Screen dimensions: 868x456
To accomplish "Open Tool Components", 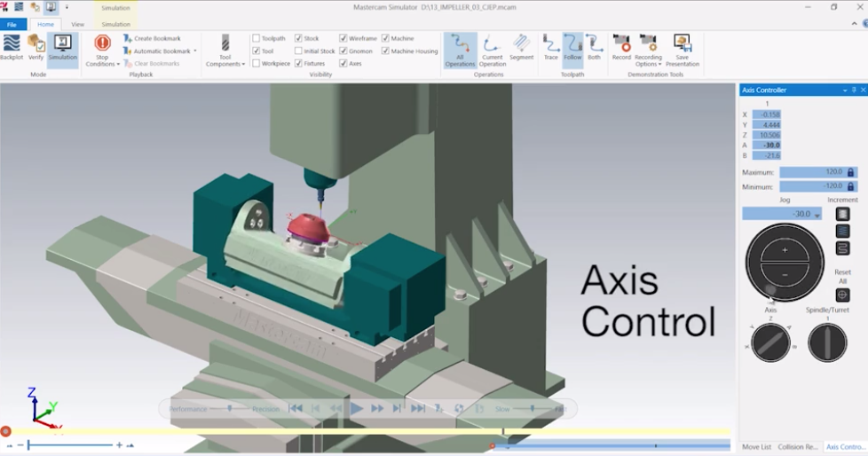I will click(x=225, y=51).
